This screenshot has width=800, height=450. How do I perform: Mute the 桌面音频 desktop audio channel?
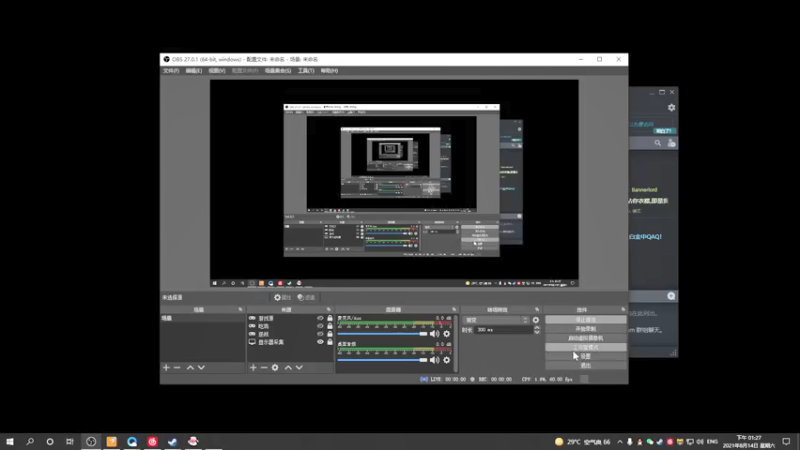coord(434,360)
